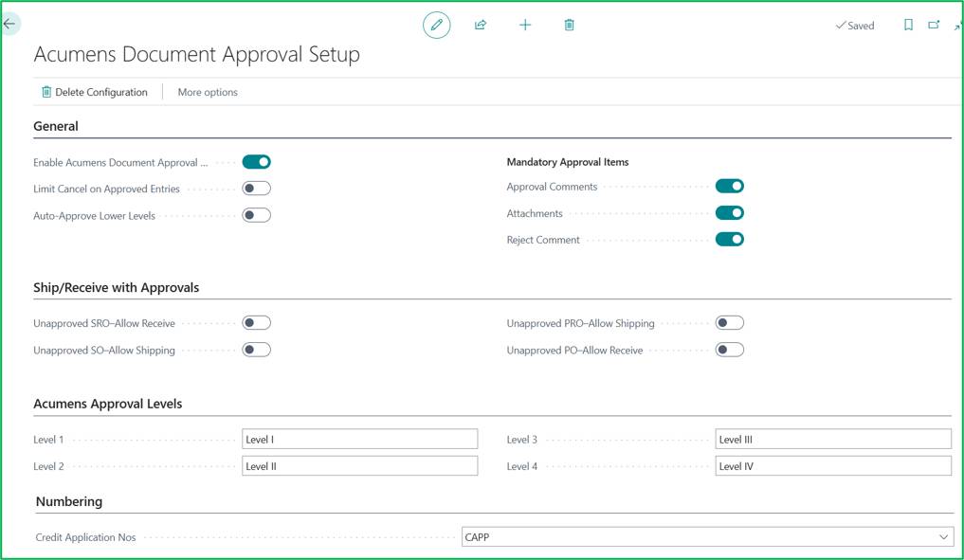This screenshot has width=964, height=560.
Task: Toggle Unapproved SRO-Allow Receive switch
Action: (256, 323)
